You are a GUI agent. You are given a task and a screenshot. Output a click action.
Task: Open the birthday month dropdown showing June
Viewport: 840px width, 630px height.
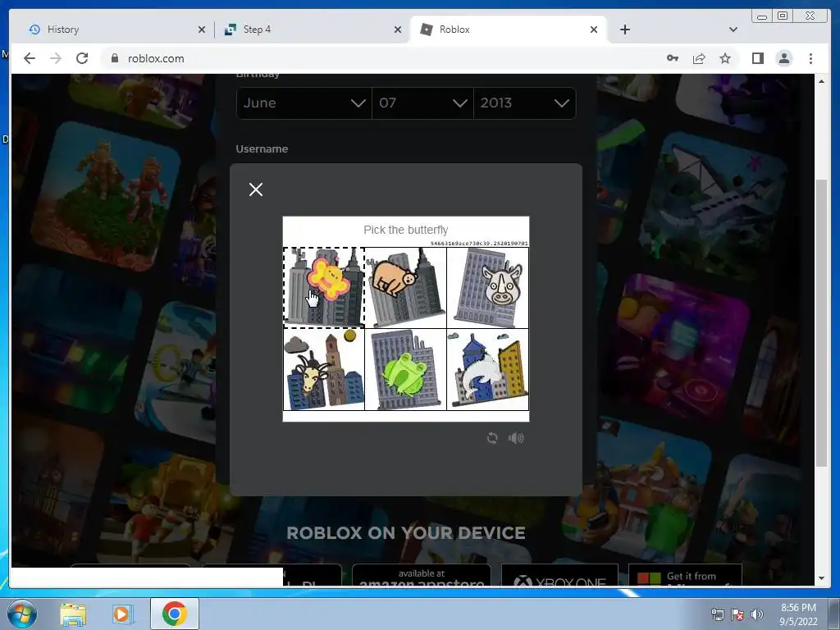point(304,103)
